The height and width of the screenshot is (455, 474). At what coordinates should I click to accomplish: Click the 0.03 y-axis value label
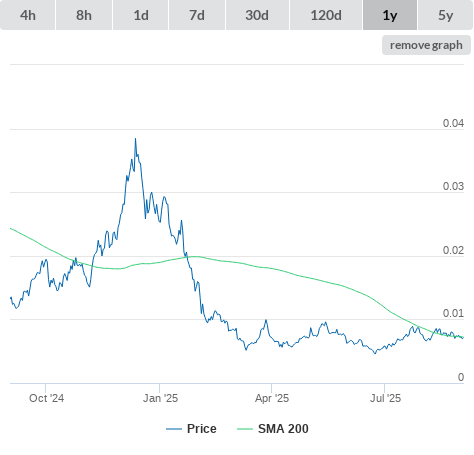click(453, 186)
